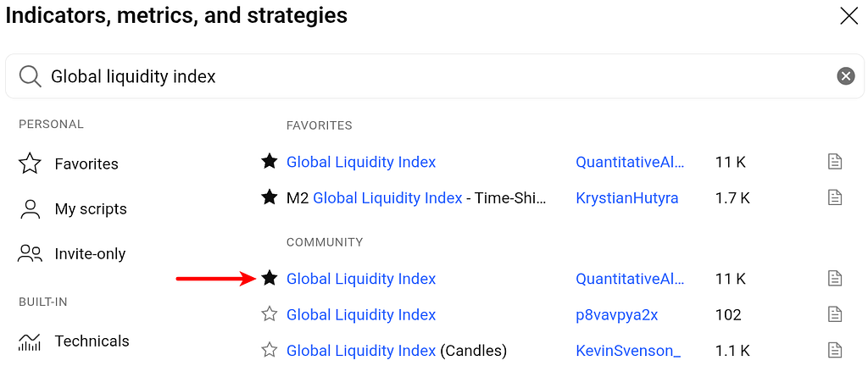Unfavorite the Global Liquidity Index in Favorites section
This screenshot has height=366, width=868.
[x=269, y=162]
